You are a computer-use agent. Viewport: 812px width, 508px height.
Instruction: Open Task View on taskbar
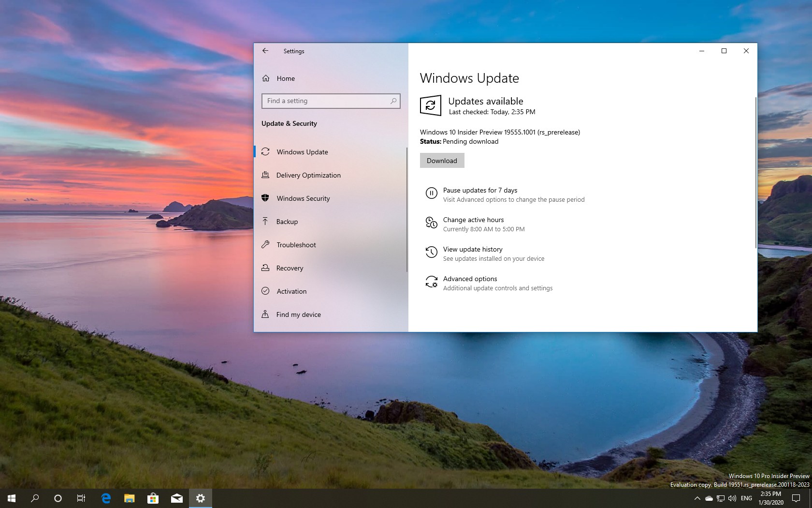point(81,498)
